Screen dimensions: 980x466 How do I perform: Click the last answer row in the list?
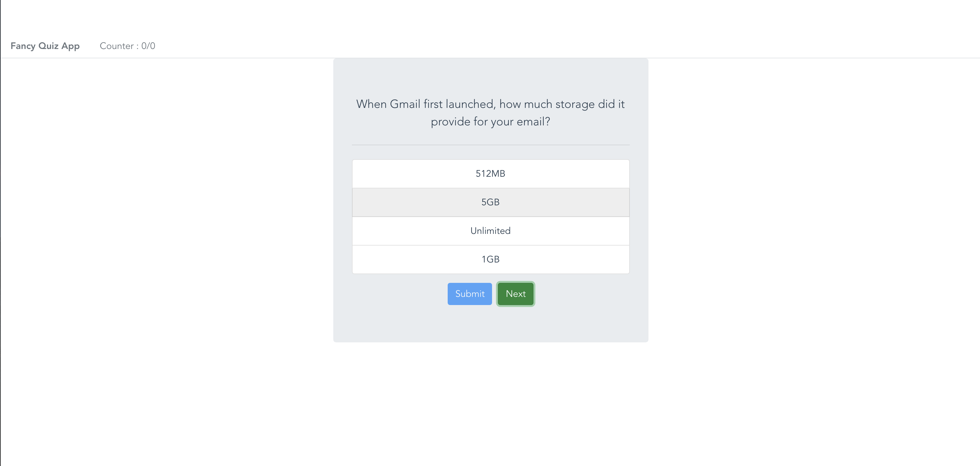coord(490,259)
